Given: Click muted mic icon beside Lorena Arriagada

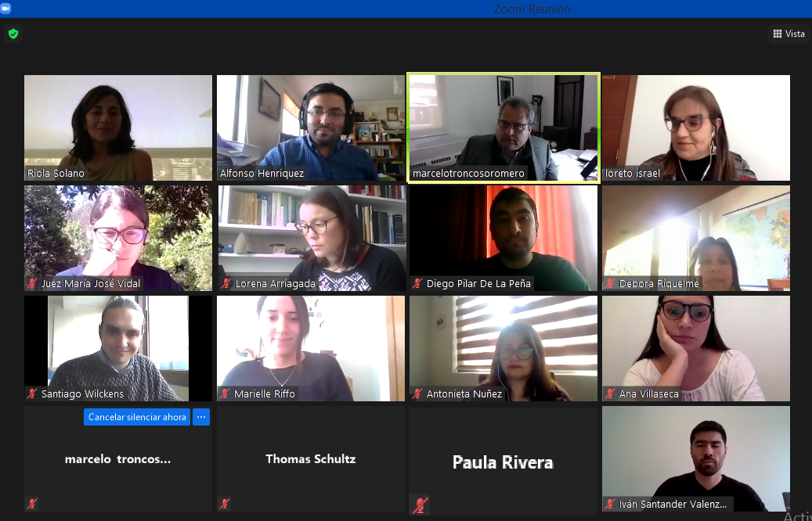Looking at the screenshot, I should point(226,283).
